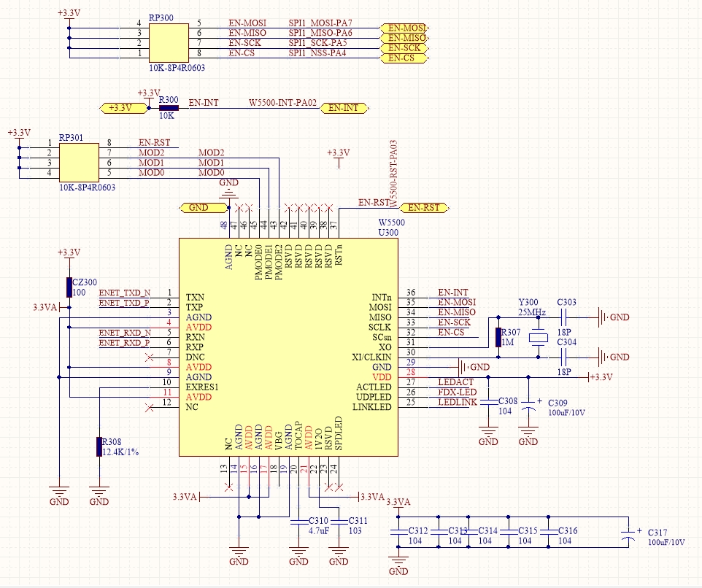Select the W5500 U300 chip body

click(288, 347)
